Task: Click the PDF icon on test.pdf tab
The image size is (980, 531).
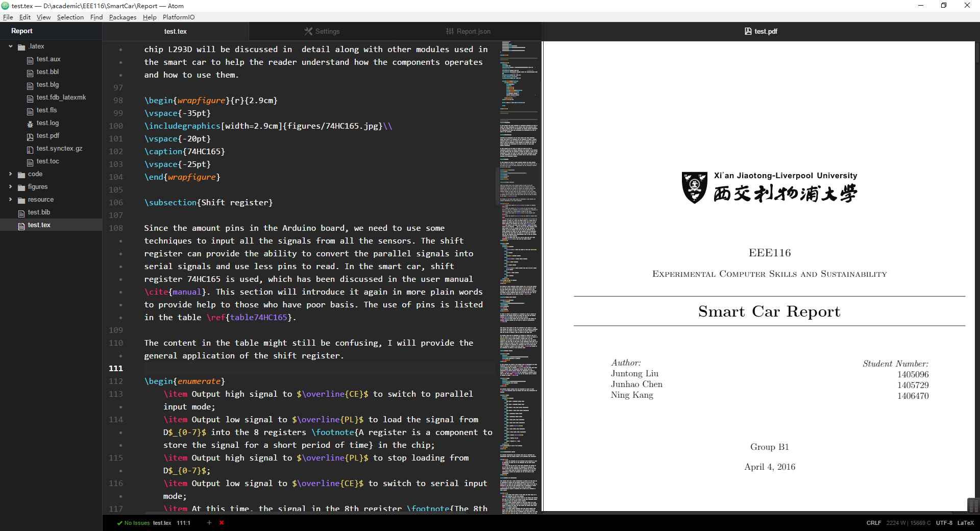Action: [x=748, y=31]
